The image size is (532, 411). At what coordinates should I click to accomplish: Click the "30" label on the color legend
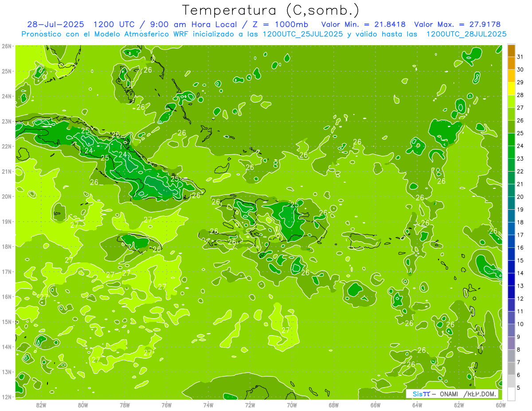coord(520,70)
